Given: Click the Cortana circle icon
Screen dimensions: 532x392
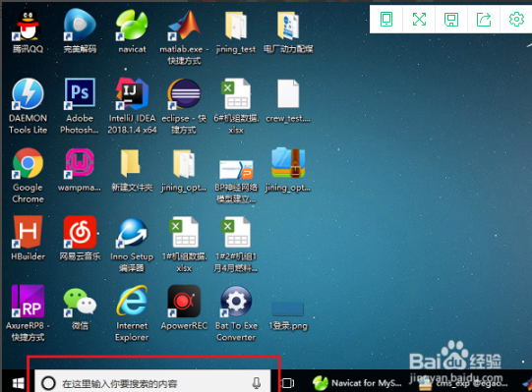Looking at the screenshot, I should click(x=48, y=383).
